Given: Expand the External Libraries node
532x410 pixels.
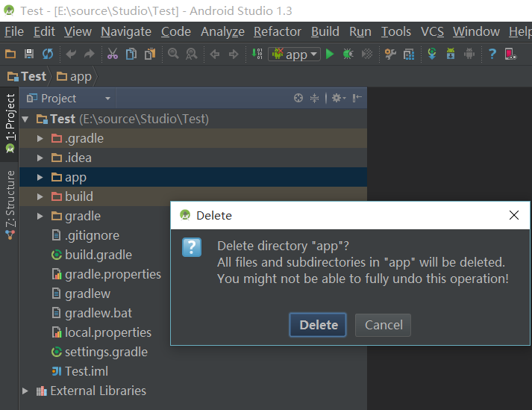Looking at the screenshot, I should click(25, 391).
